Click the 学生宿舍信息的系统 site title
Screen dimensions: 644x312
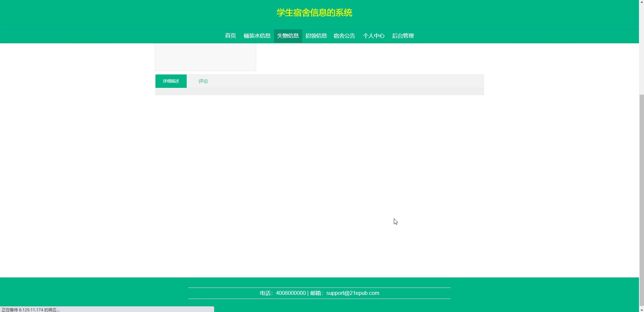coord(314,13)
